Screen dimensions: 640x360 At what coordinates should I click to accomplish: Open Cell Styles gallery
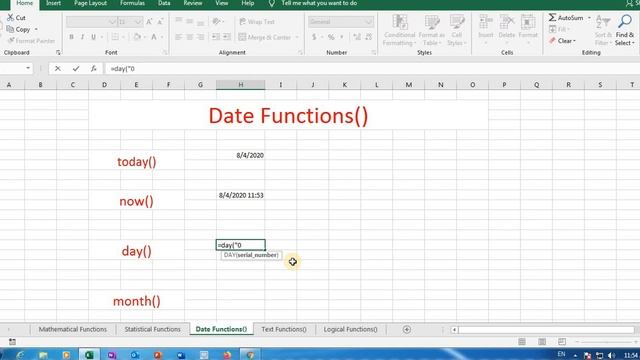click(456, 31)
